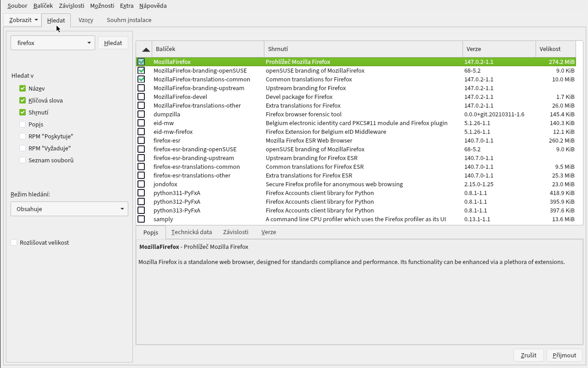
Task: Open the Zobrazit dropdown button
Action: pyautogui.click(x=23, y=20)
